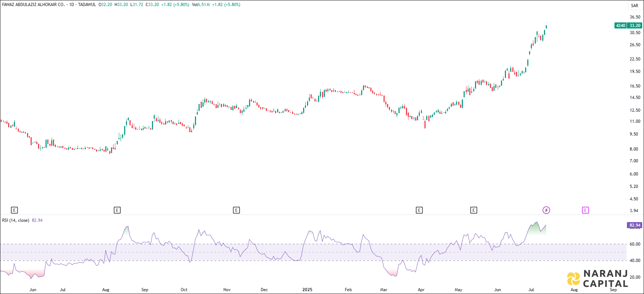Viewport: 644px width, 294px height.
Task: Click the close value C33.20
Action: (152, 5)
